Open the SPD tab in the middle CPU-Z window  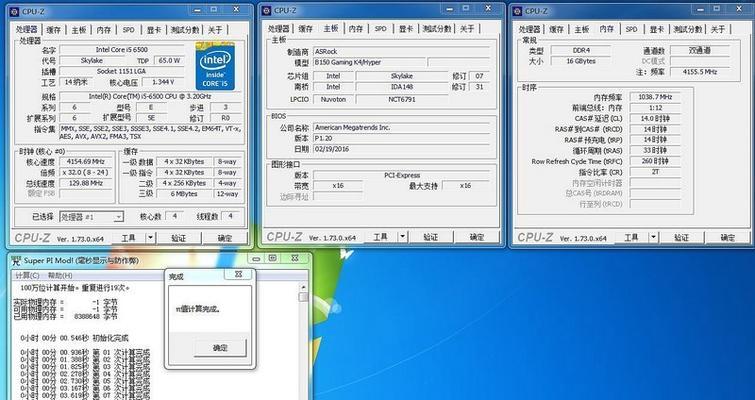pyautogui.click(x=380, y=29)
